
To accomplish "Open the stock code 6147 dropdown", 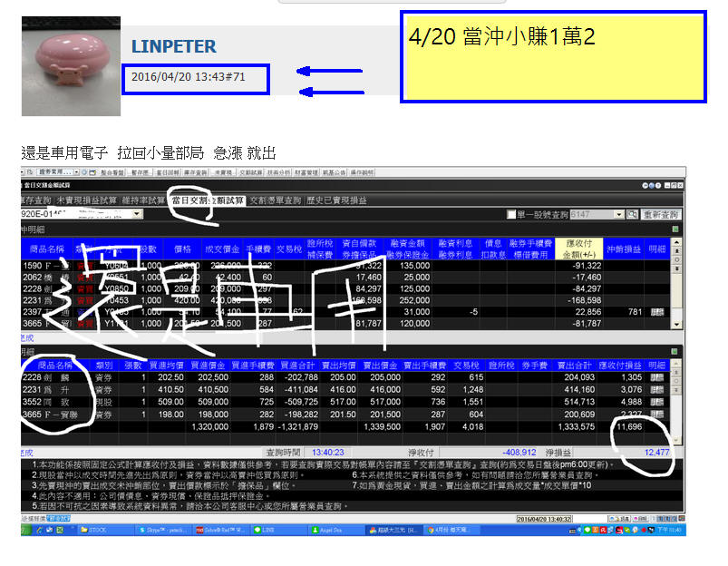I will (619, 214).
